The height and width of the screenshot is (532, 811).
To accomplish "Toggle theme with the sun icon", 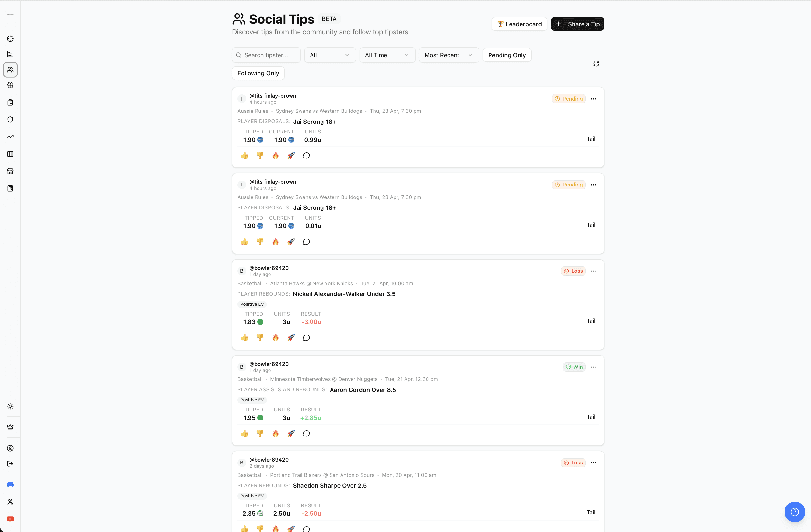I will [10, 406].
